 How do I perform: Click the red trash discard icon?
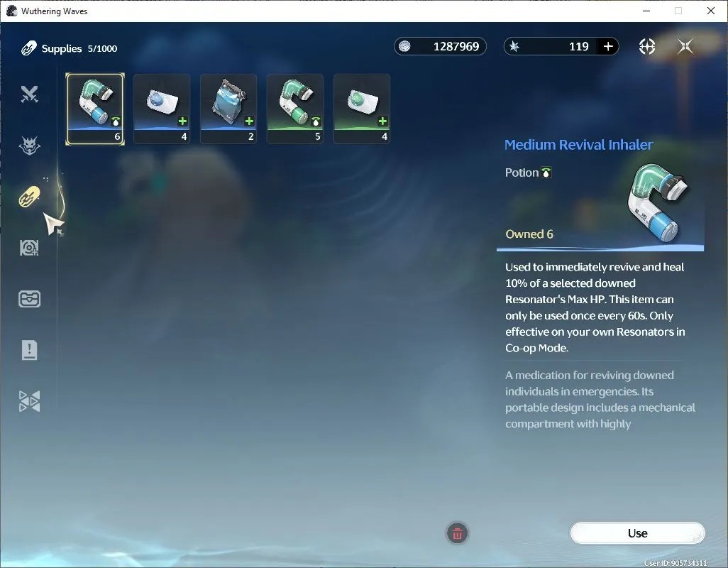tap(458, 534)
